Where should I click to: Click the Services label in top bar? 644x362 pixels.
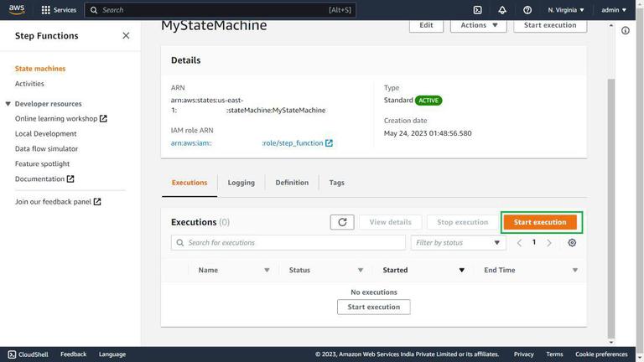[x=65, y=10]
